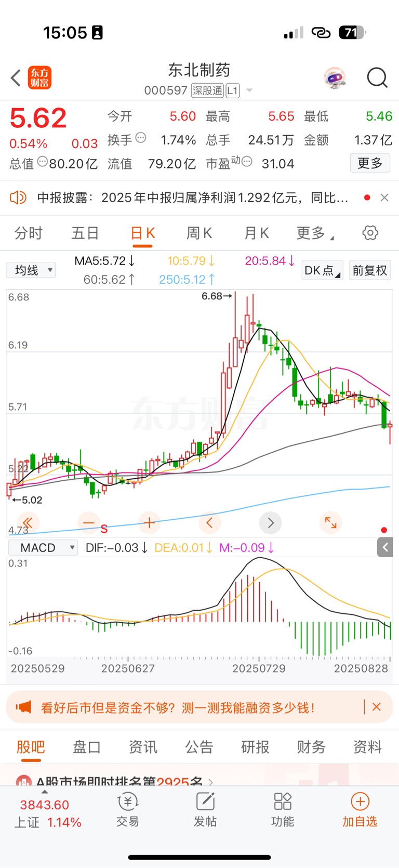Expand the stock title dropdown arrow
Screen dimensions: 399x868
[x=249, y=90]
